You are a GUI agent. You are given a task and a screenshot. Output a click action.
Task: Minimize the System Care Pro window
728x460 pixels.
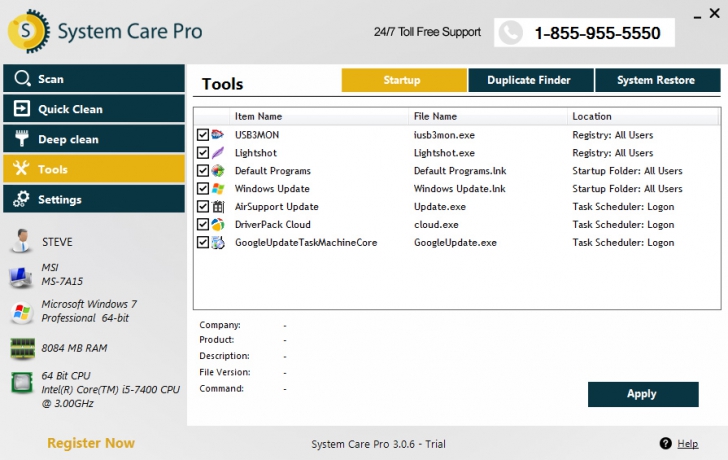(697, 16)
